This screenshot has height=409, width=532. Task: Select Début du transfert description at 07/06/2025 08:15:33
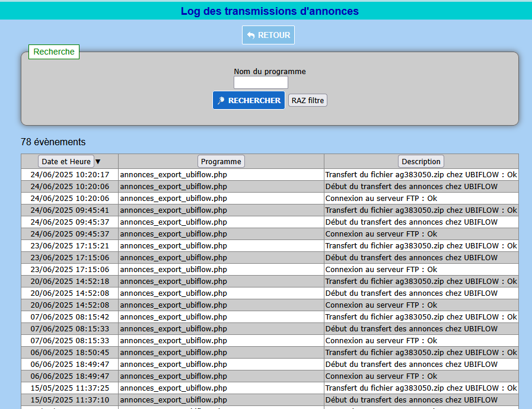(x=421, y=329)
